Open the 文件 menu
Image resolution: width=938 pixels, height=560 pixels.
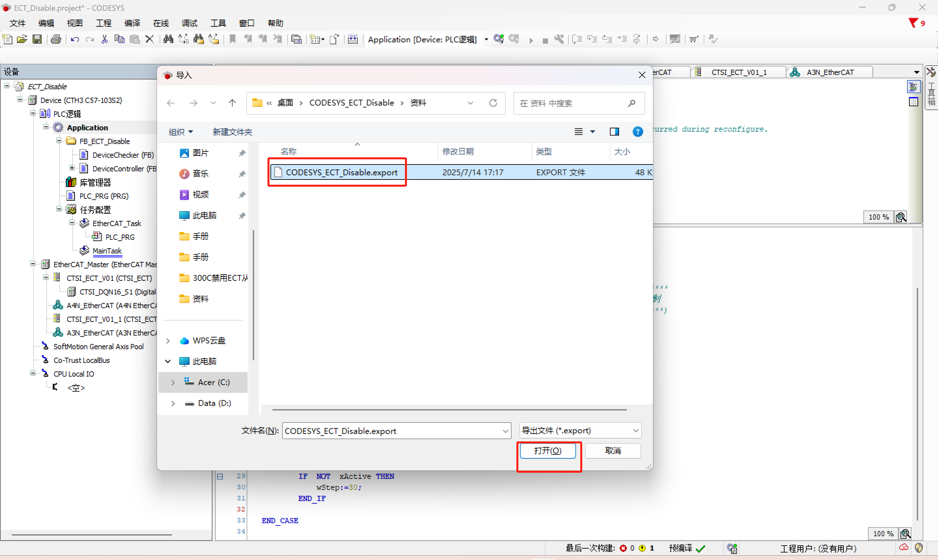(x=17, y=23)
